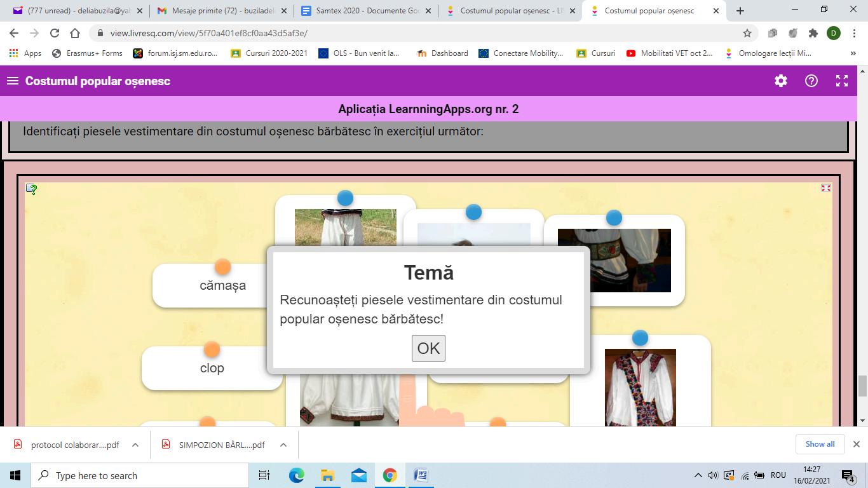Open Mail app from taskbar
The width and height of the screenshot is (868, 488).
click(x=358, y=475)
